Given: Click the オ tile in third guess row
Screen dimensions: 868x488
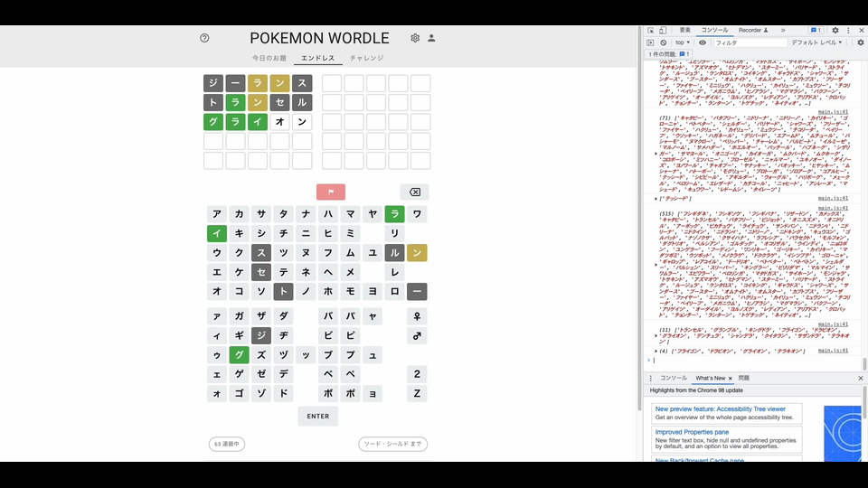Looking at the screenshot, I should point(279,122).
